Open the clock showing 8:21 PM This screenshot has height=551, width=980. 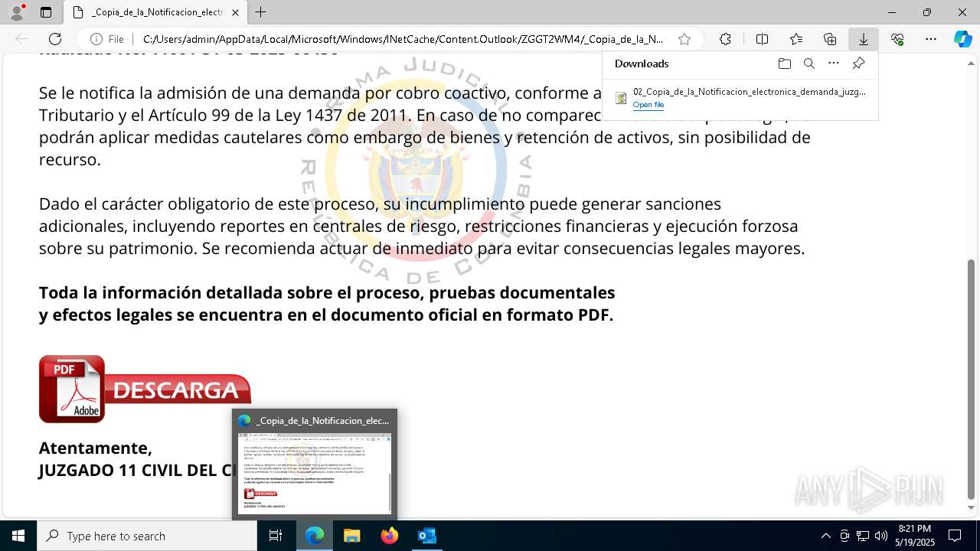point(915,536)
